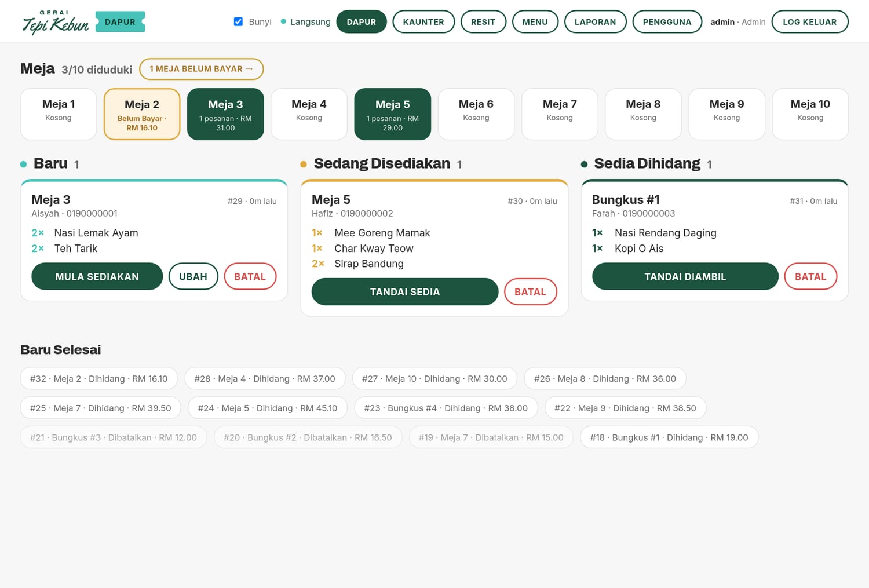
Task: Click the Kopi O Ais item
Action: tap(639, 249)
